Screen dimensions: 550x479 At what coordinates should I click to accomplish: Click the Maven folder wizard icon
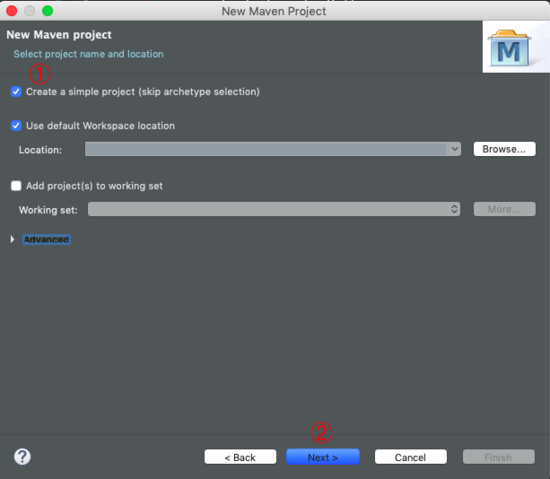[x=510, y=48]
